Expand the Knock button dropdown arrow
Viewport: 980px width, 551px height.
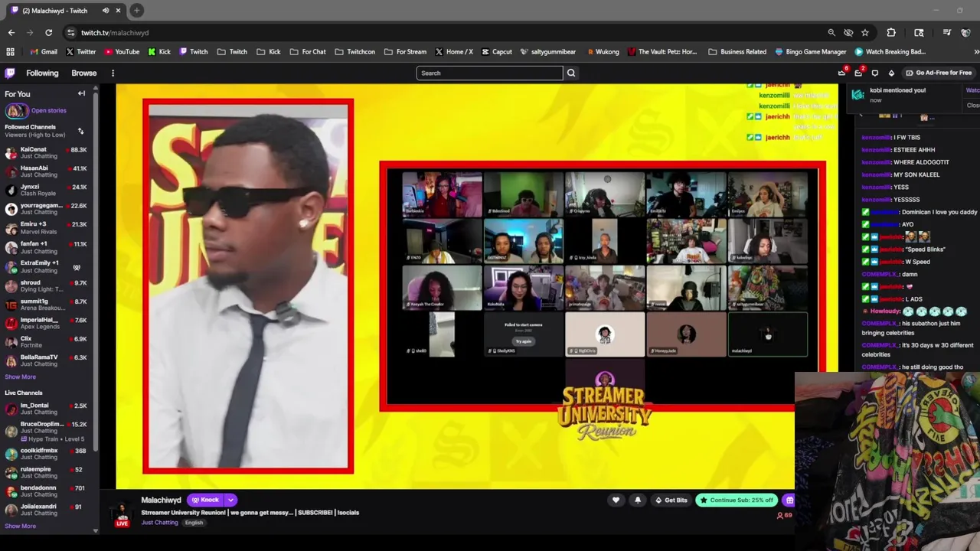[230, 500]
